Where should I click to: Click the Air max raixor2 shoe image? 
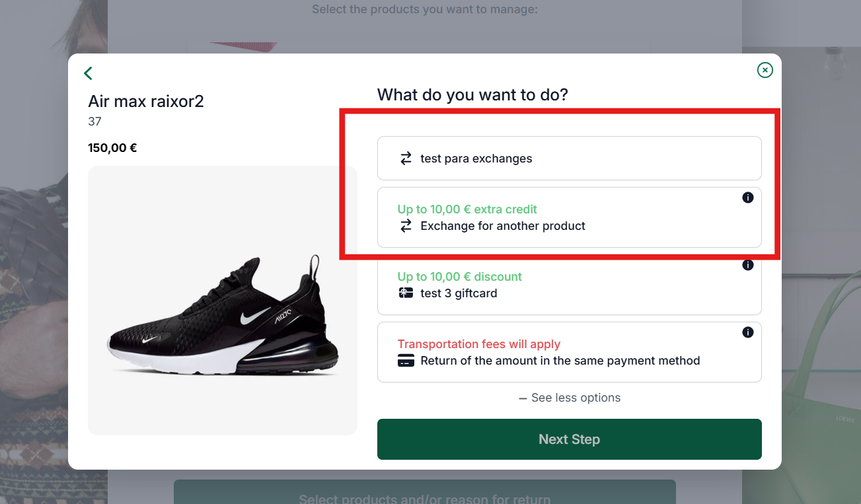[x=223, y=301]
